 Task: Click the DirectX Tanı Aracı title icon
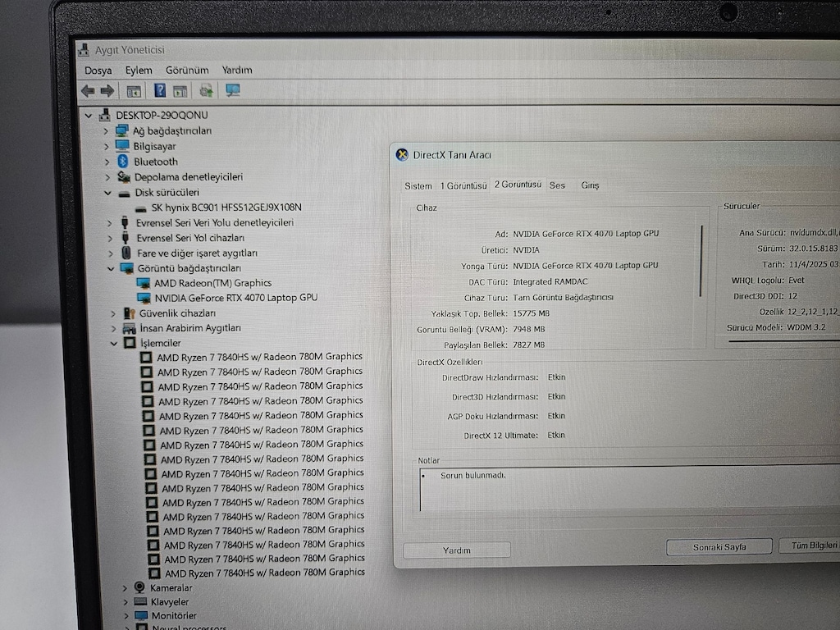[x=402, y=155]
